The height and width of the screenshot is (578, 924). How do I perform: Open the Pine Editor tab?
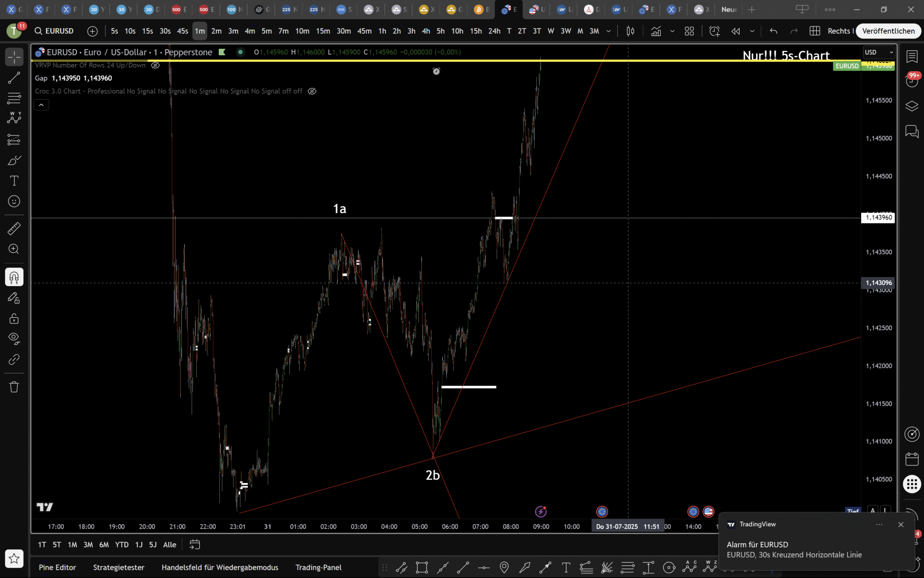pos(57,567)
